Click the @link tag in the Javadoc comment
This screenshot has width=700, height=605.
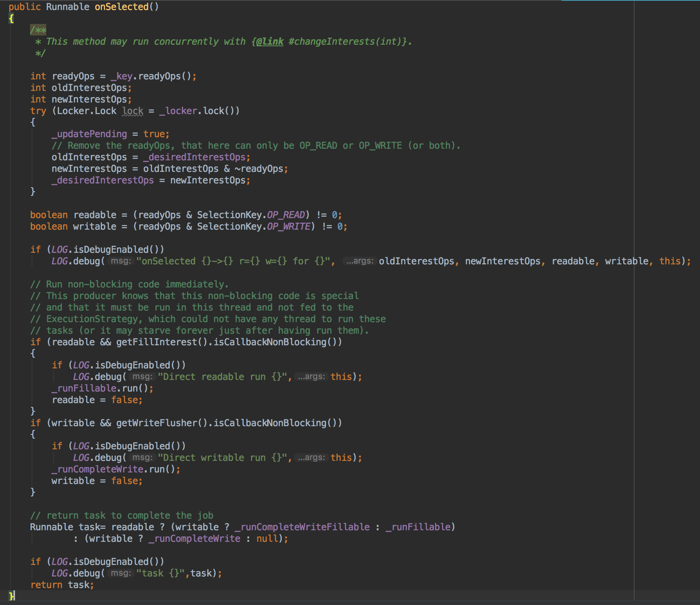pos(270,42)
